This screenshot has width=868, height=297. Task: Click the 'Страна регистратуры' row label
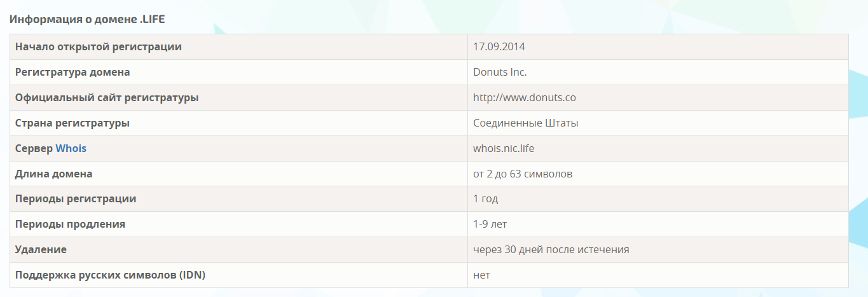pos(72,123)
